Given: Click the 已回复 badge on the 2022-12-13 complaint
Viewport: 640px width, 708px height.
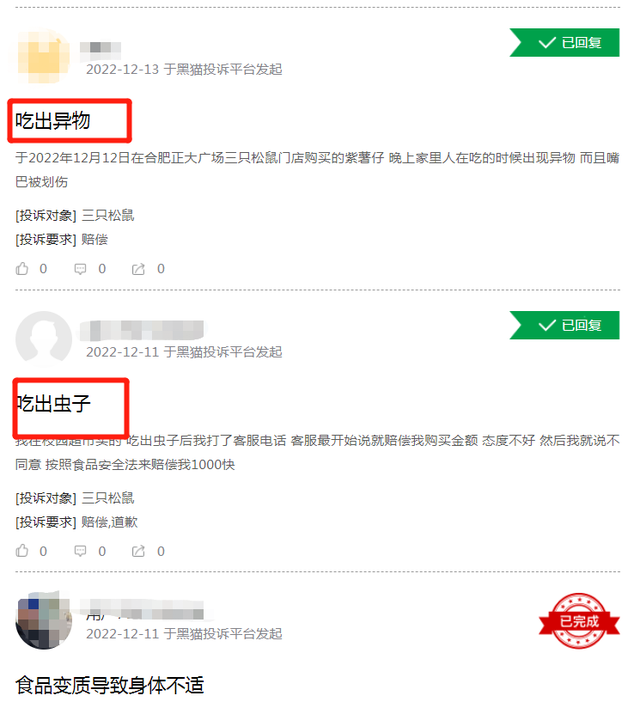Looking at the screenshot, I should (565, 42).
